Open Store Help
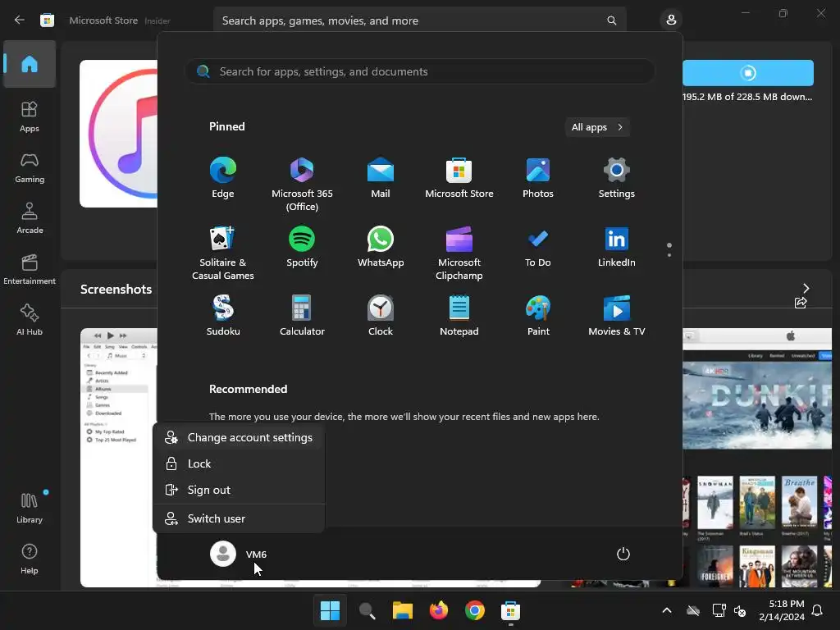Viewport: 840px width, 630px height. (30, 559)
